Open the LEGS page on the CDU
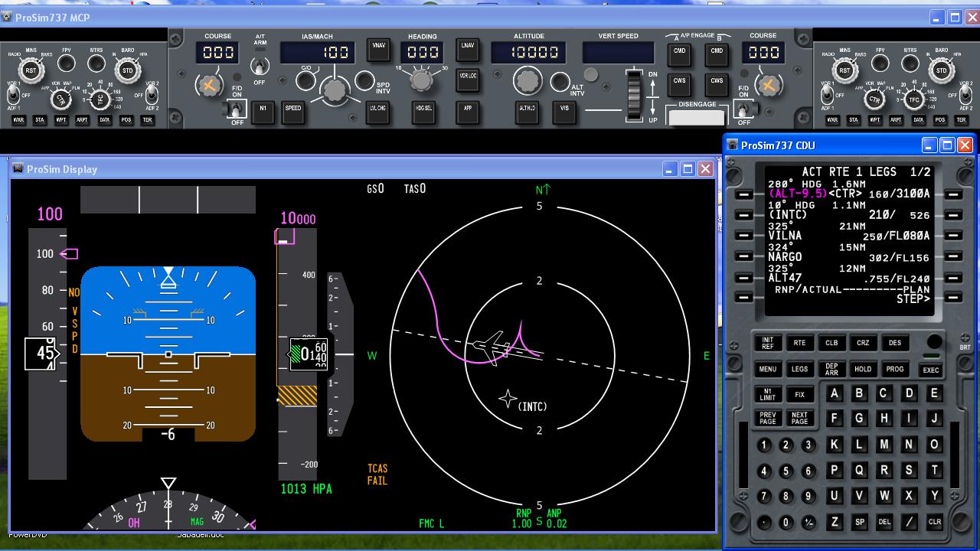The height and width of the screenshot is (551, 980). pyautogui.click(x=799, y=369)
